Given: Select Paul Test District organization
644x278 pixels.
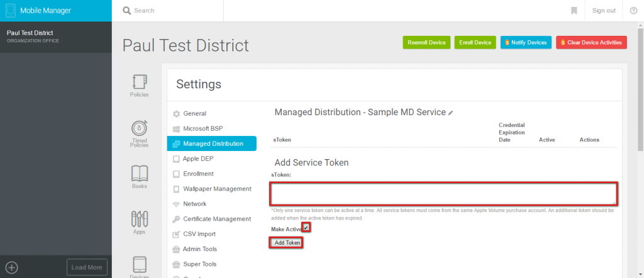Looking at the screenshot, I should [x=56, y=36].
